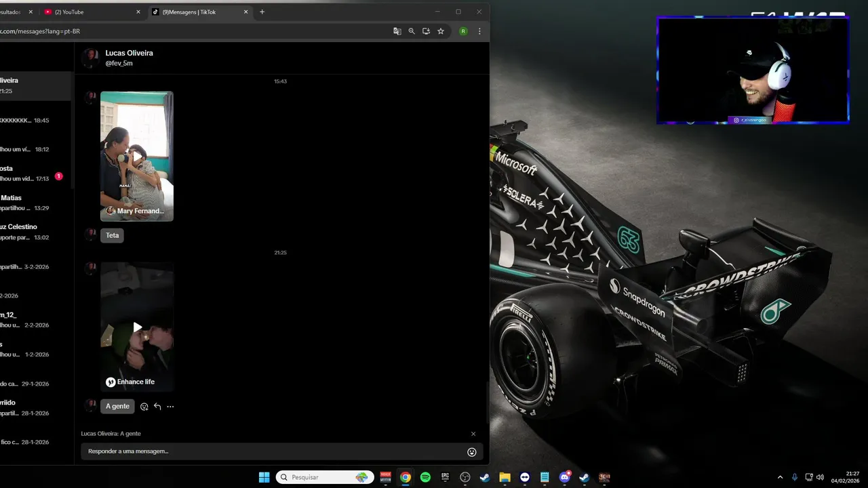The image size is (868, 488).
Task: Open the Windows Start menu
Action: 264,477
